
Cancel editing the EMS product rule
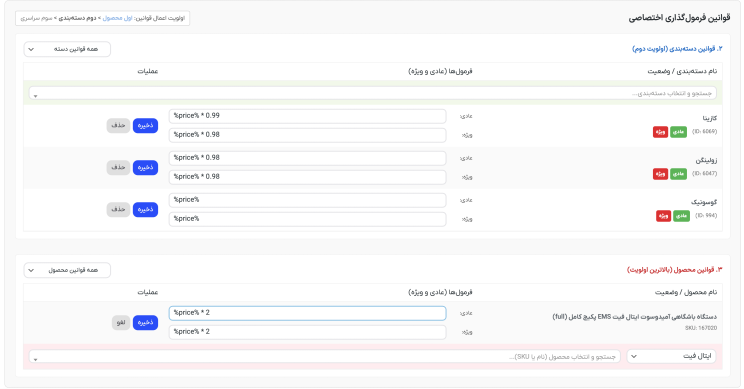click(121, 323)
